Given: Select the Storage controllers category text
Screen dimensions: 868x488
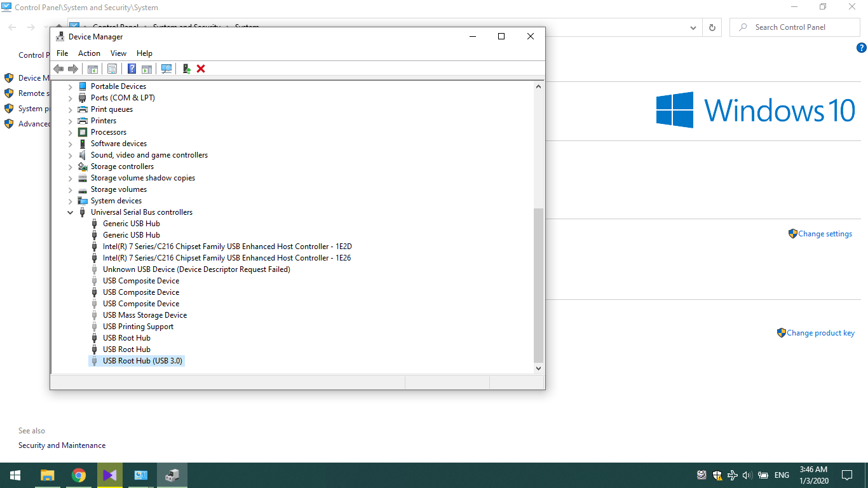Looking at the screenshot, I should pyautogui.click(x=122, y=166).
